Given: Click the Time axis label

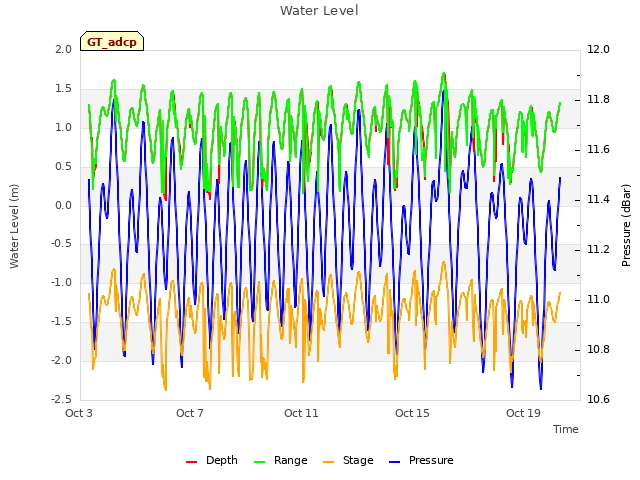Looking at the screenshot, I should click(x=566, y=429).
